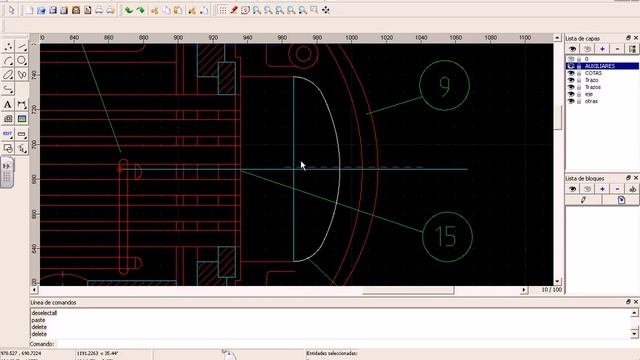
Task: Select the eje layer name
Action: 589,94
